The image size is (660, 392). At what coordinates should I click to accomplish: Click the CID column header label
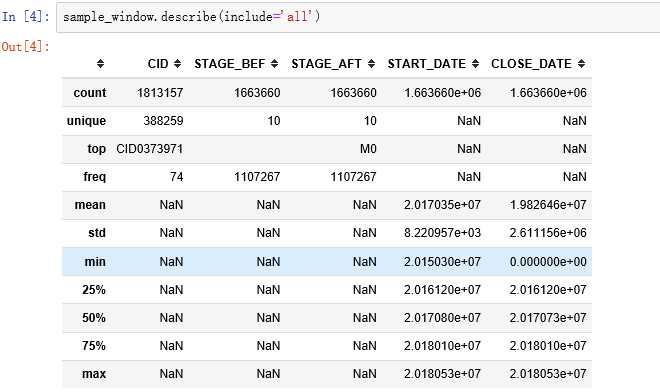(158, 64)
